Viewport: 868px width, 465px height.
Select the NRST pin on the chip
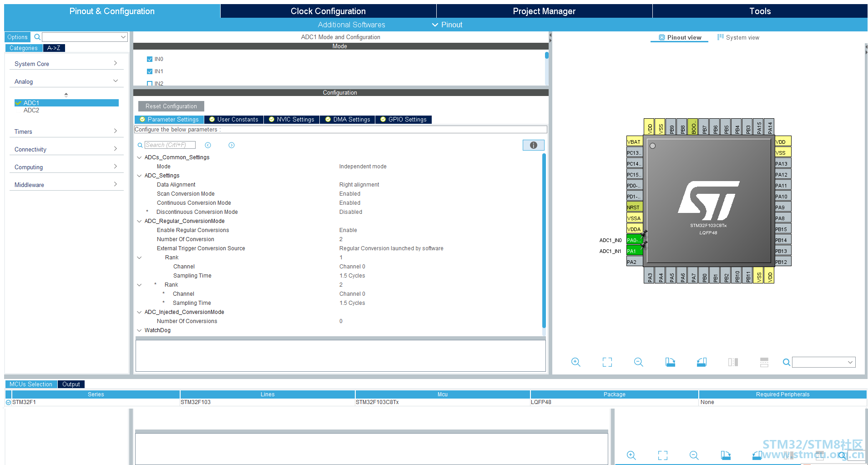(x=635, y=207)
